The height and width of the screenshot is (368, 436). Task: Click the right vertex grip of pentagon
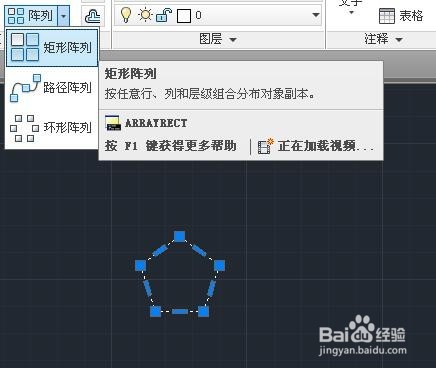[220, 266]
